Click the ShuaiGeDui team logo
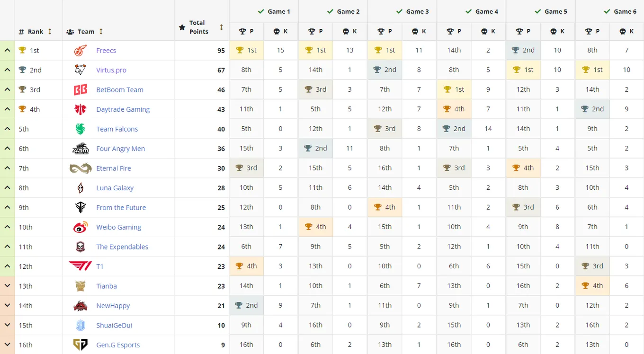This screenshot has width=644, height=354. click(80, 325)
